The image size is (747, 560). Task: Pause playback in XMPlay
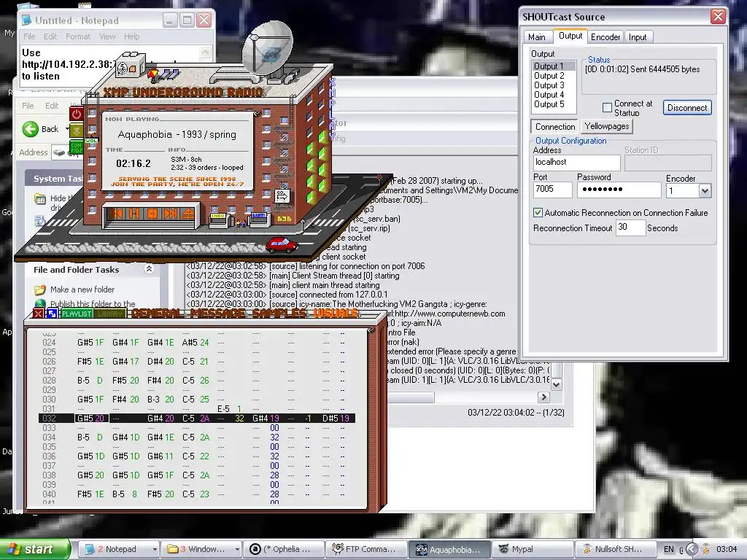tap(134, 214)
